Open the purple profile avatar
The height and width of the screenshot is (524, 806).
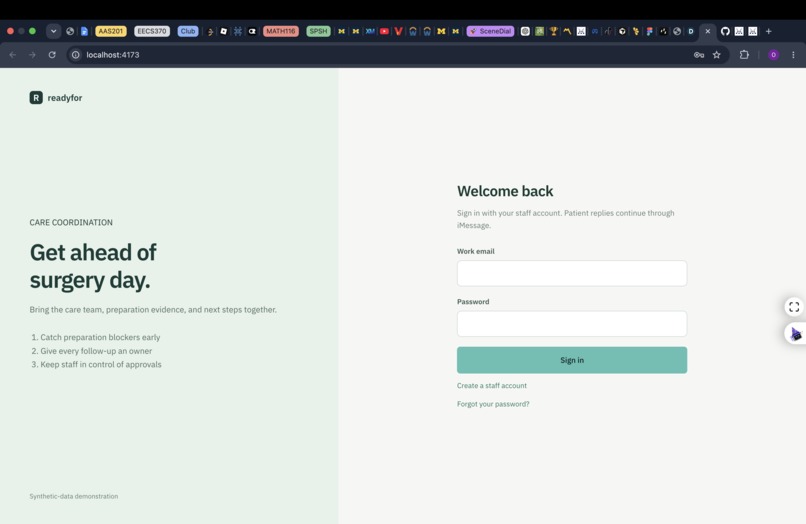coord(773,55)
